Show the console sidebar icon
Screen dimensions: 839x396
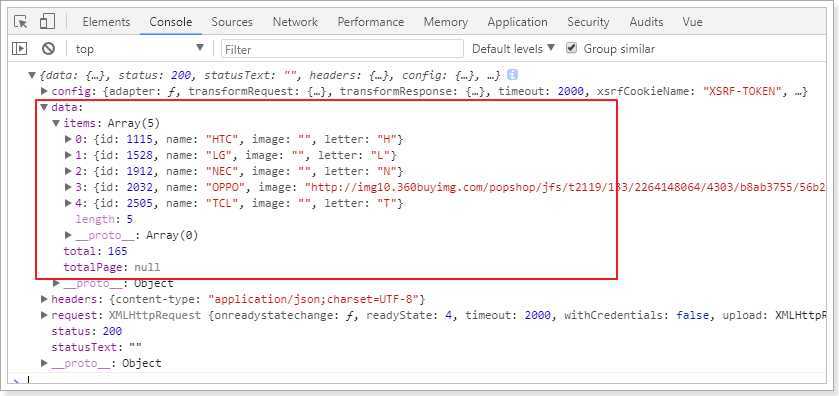[19, 49]
